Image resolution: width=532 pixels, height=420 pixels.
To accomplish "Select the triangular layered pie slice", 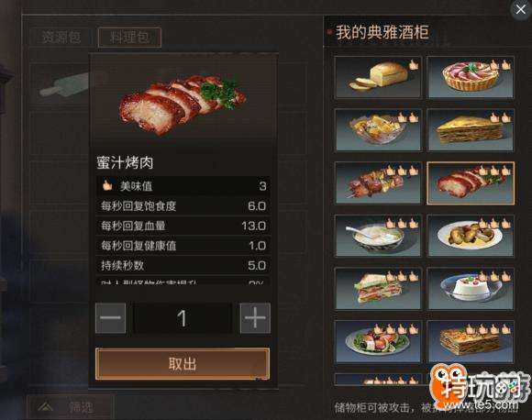I will [x=471, y=130].
